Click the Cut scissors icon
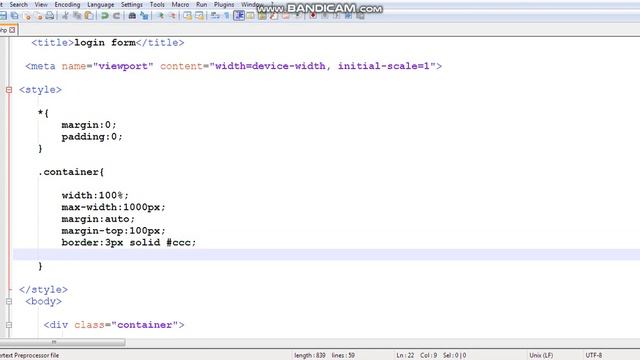The image size is (640, 360). click(x=65, y=16)
